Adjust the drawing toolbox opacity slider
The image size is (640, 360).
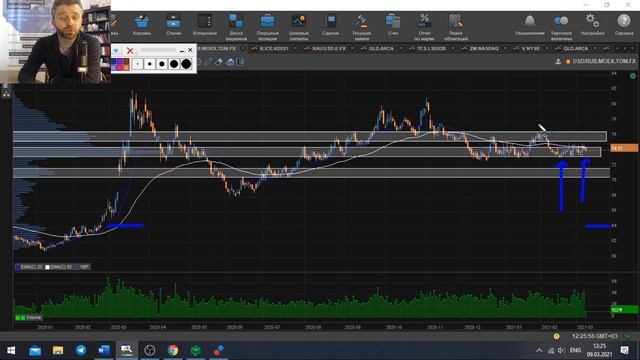click(x=158, y=51)
